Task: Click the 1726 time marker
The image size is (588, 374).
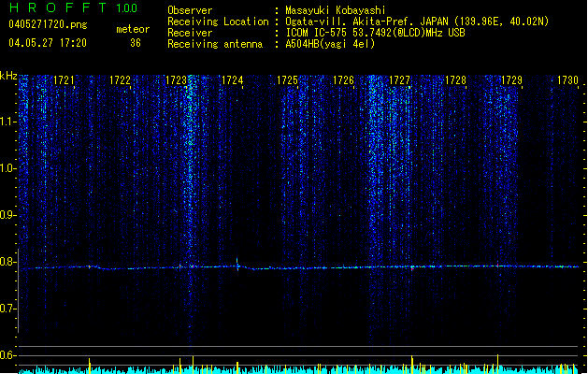Action: [x=343, y=80]
